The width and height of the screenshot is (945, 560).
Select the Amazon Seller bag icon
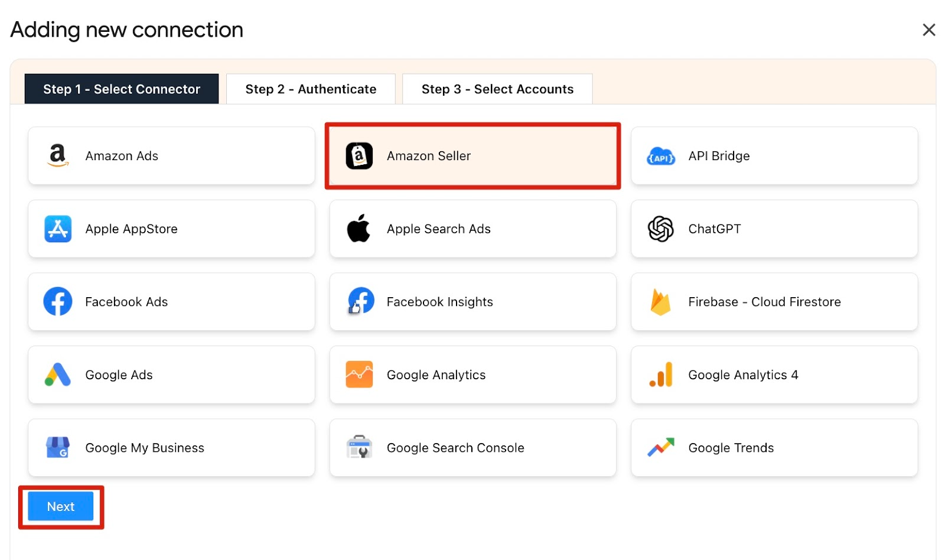click(359, 156)
